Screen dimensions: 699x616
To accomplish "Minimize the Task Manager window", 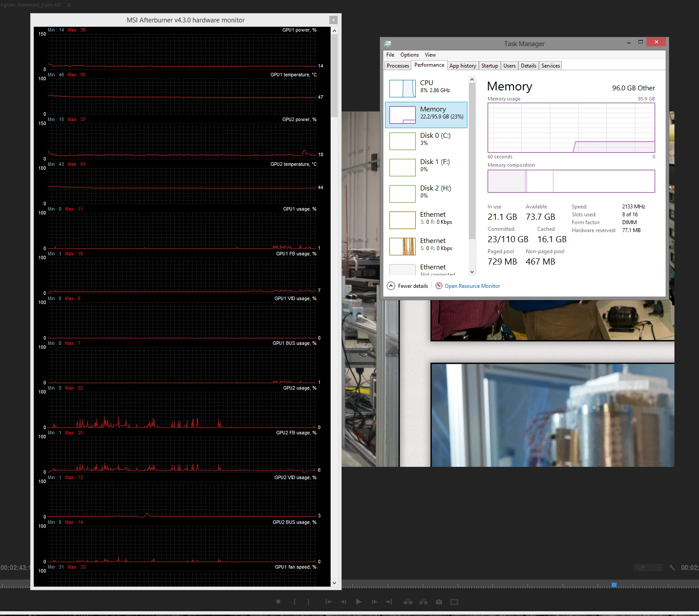I will click(629, 42).
